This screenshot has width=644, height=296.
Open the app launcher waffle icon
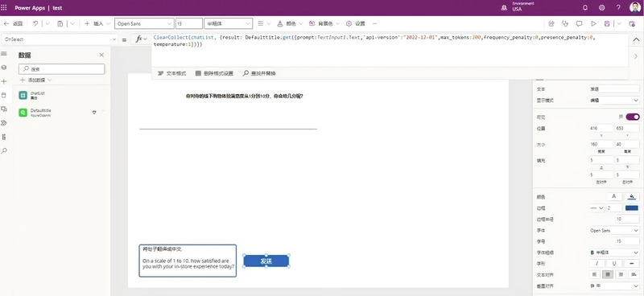(x=4, y=8)
